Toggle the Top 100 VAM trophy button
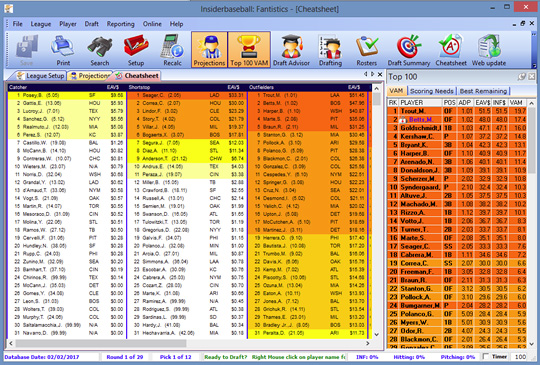Viewport: 540px width, 365px height. pos(249,50)
